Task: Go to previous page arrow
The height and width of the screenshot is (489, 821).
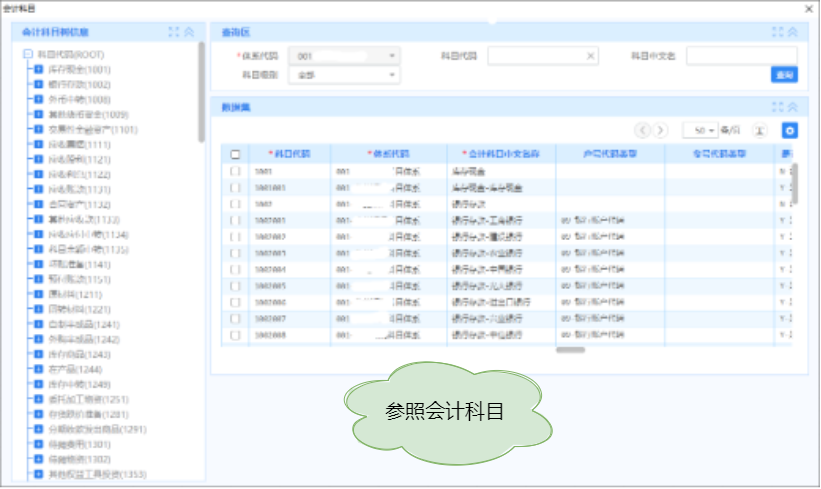Action: point(644,131)
